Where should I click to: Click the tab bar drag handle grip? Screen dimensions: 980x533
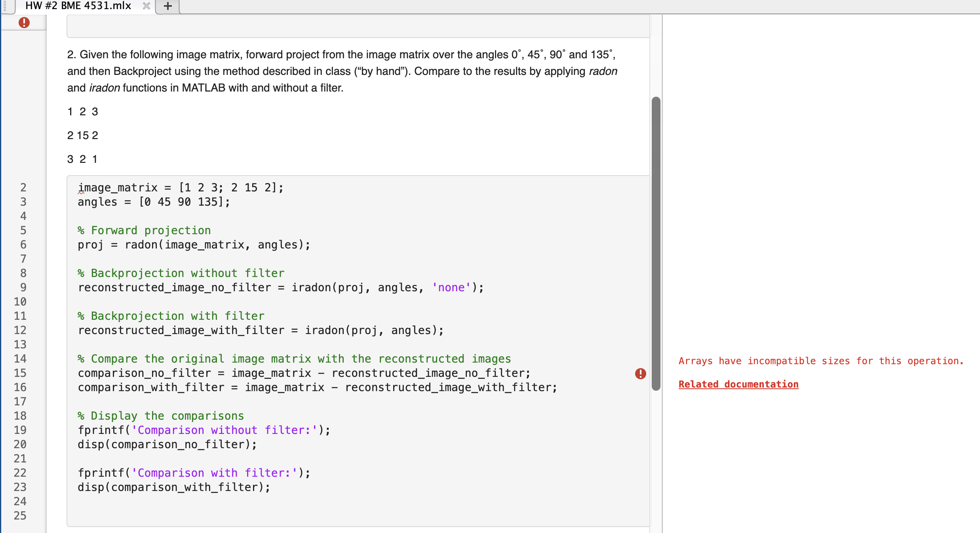[x=5, y=6]
